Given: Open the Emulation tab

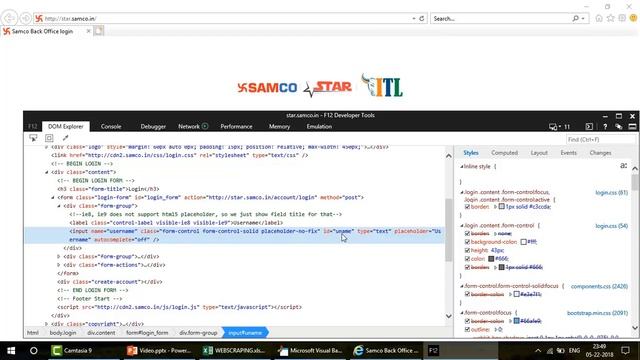Looking at the screenshot, I should 319,127.
